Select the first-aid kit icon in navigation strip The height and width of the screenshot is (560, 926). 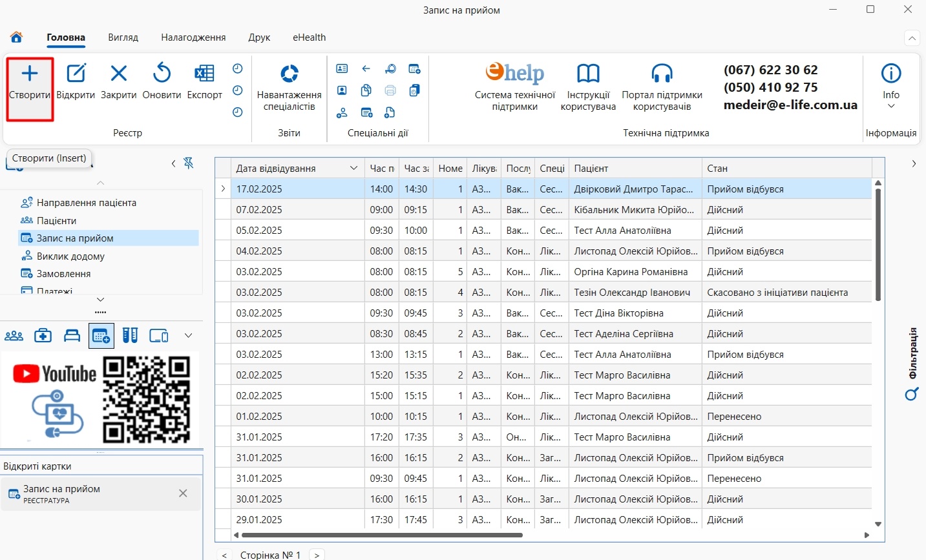tap(43, 336)
